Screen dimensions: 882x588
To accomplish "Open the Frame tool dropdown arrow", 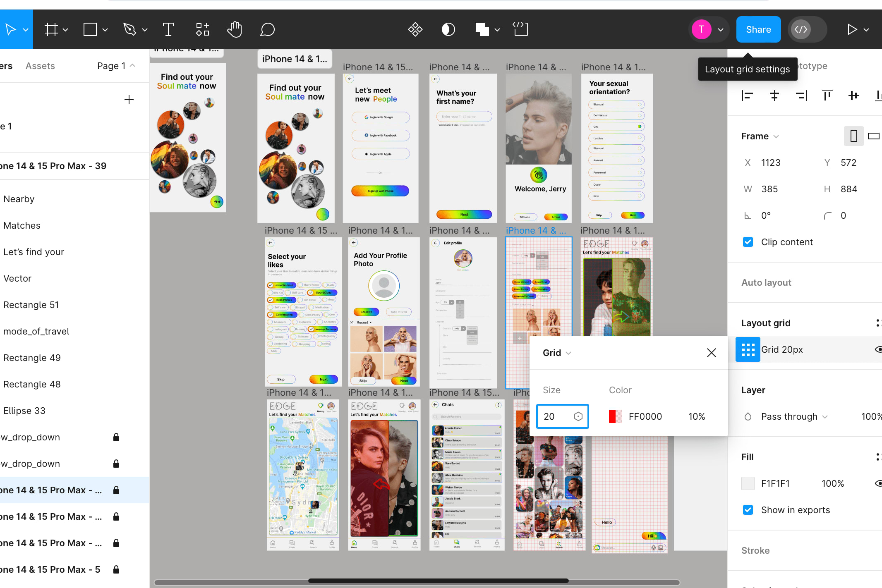I will (65, 30).
